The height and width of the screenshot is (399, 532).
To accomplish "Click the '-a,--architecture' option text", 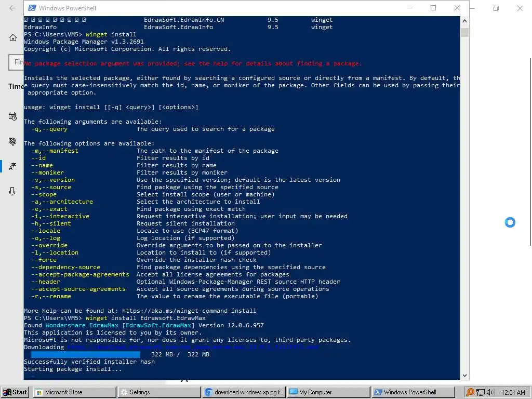I will coord(62,202).
